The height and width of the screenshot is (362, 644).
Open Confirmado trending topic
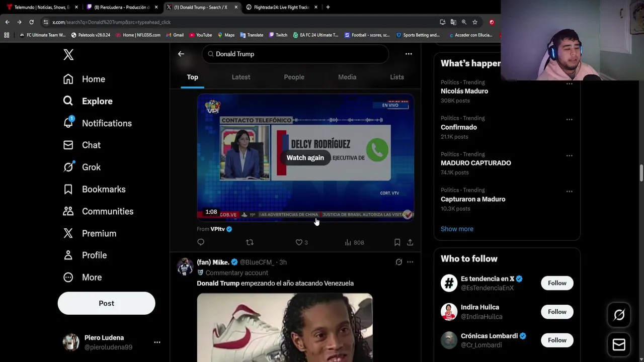point(459,127)
